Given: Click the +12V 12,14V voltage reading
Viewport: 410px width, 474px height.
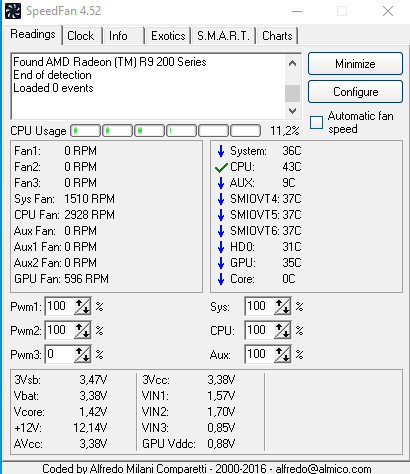Looking at the screenshot, I should (x=60, y=428).
